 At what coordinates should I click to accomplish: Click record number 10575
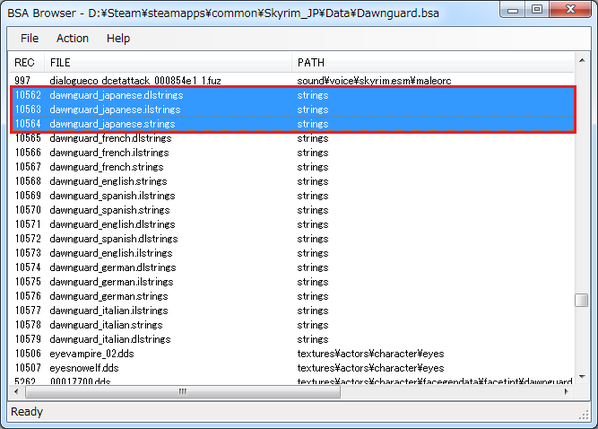pos(28,282)
